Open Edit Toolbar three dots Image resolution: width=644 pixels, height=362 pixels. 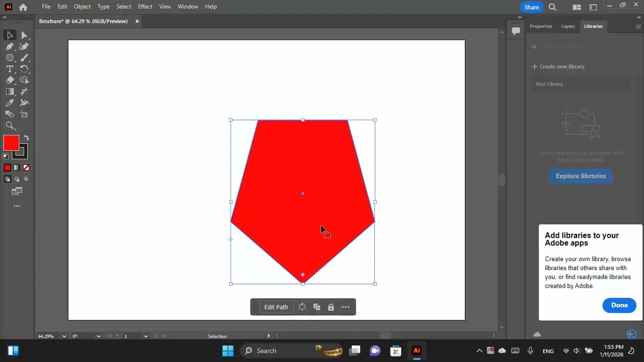coord(17,206)
